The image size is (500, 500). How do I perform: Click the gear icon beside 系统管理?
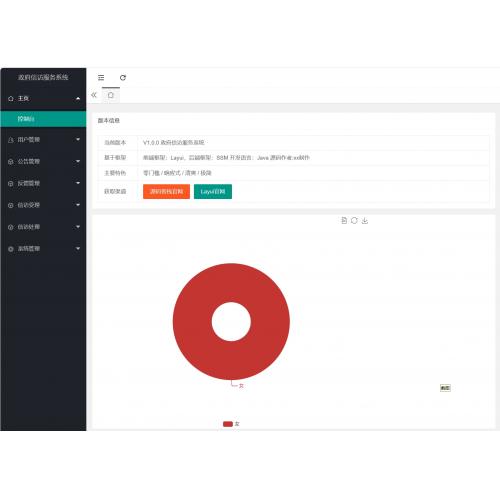point(11,249)
